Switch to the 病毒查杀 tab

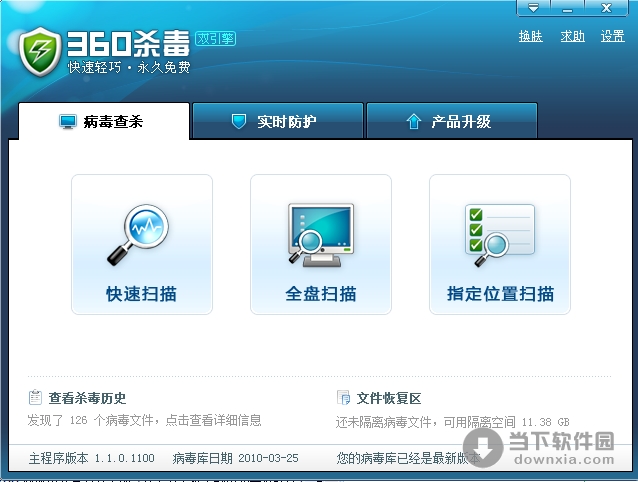point(104,121)
